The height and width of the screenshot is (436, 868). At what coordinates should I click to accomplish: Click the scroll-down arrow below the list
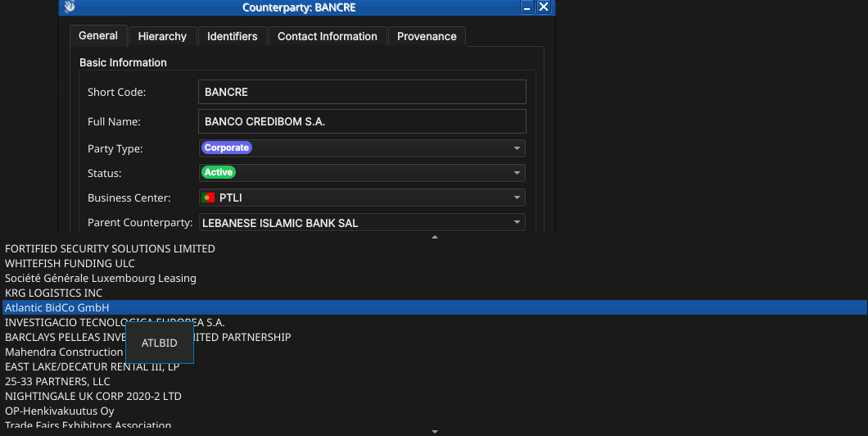[435, 432]
